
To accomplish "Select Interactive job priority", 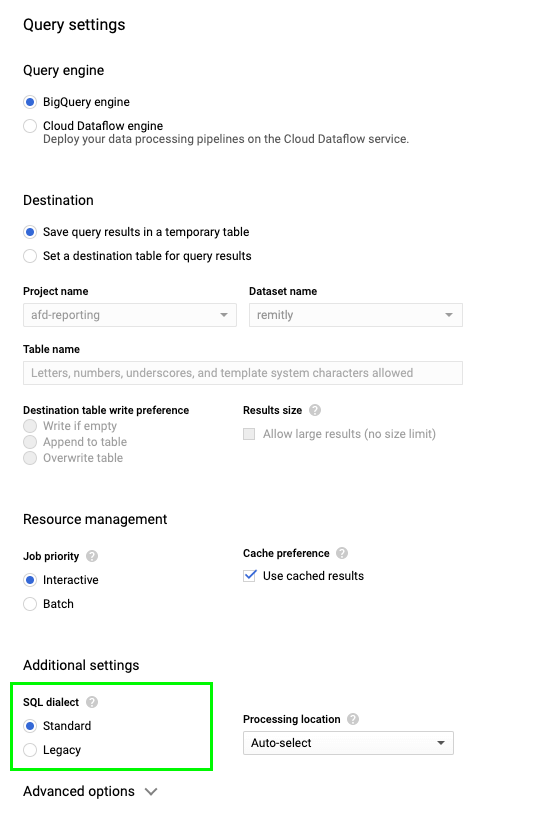I will (30, 580).
